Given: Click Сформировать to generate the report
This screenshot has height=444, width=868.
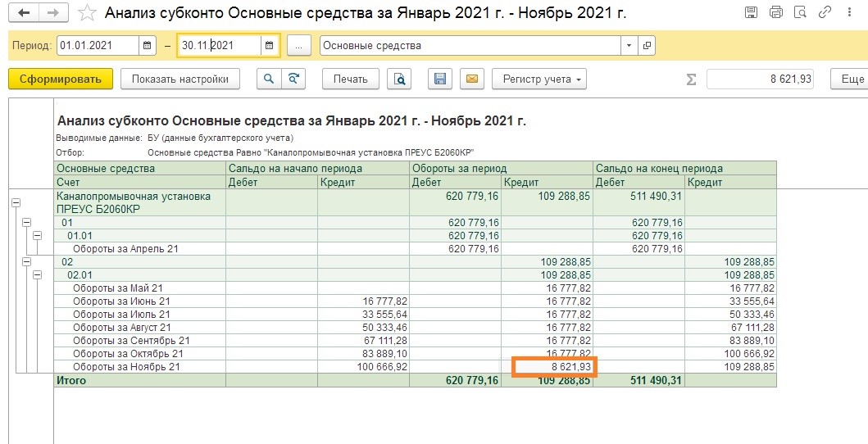Looking at the screenshot, I should pos(61,79).
